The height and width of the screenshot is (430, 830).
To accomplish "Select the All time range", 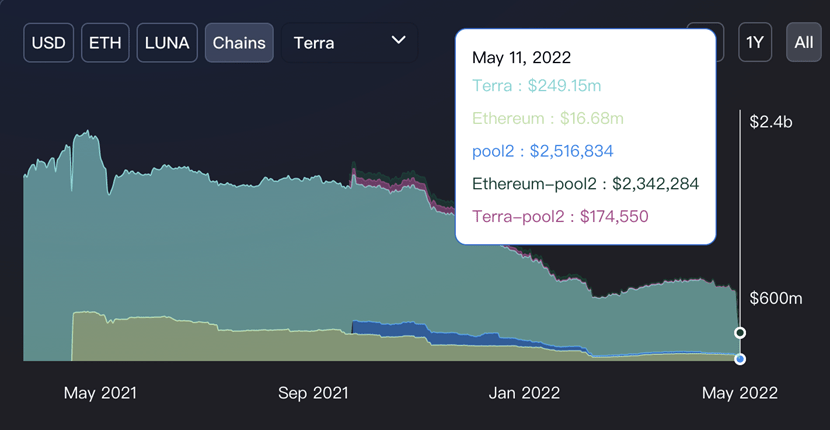I will point(804,42).
